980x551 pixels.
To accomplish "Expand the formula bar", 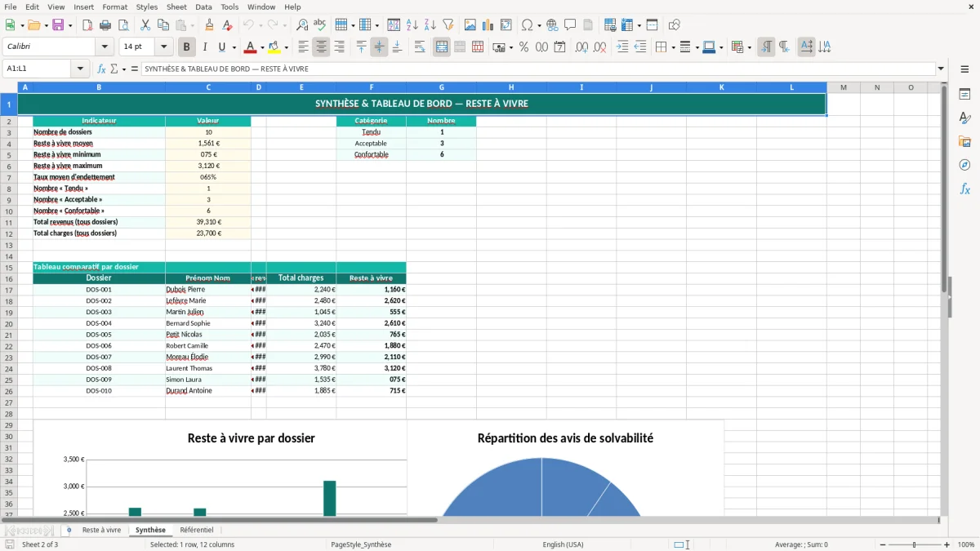I will click(941, 69).
